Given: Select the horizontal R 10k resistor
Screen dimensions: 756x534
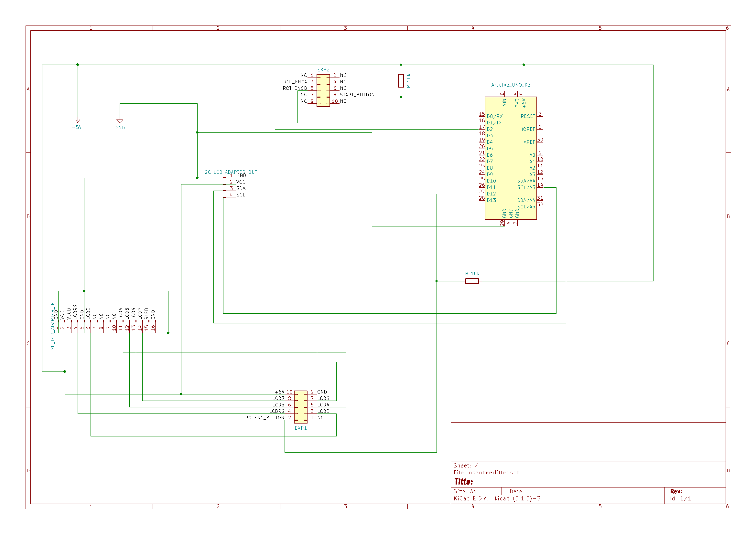Looking at the screenshot, I should [472, 281].
